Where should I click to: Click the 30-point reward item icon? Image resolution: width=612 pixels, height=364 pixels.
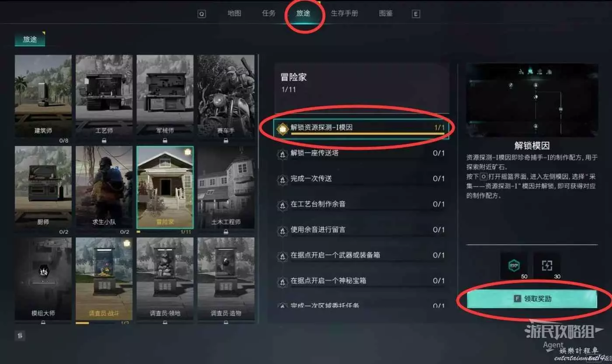(x=547, y=266)
